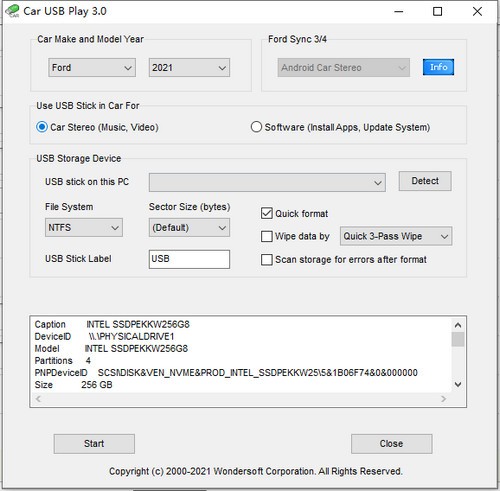Click the Car USB Play app icon

point(12,11)
